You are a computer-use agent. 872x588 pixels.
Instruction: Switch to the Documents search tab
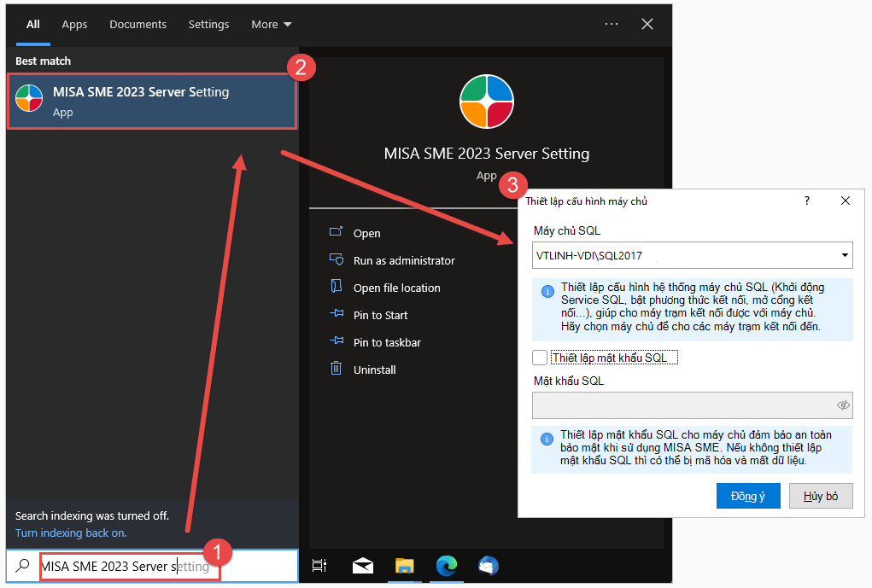point(138,25)
